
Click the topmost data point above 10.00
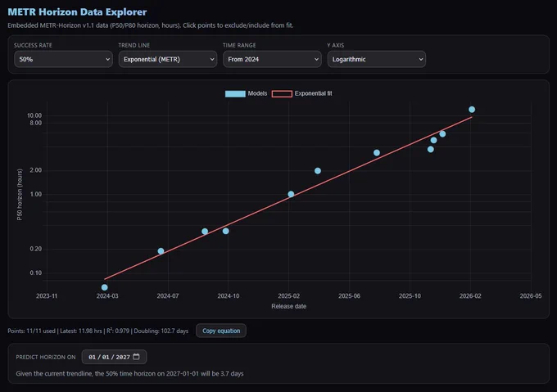(472, 110)
